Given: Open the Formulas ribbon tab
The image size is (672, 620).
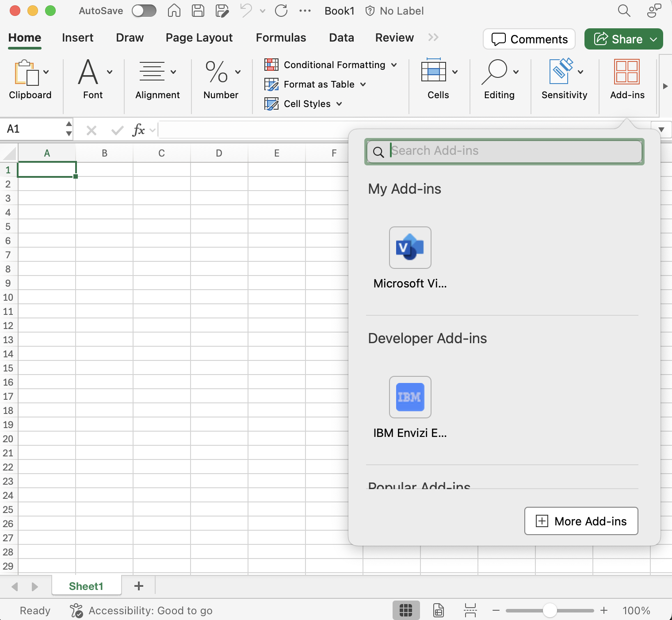Looking at the screenshot, I should [x=281, y=38].
